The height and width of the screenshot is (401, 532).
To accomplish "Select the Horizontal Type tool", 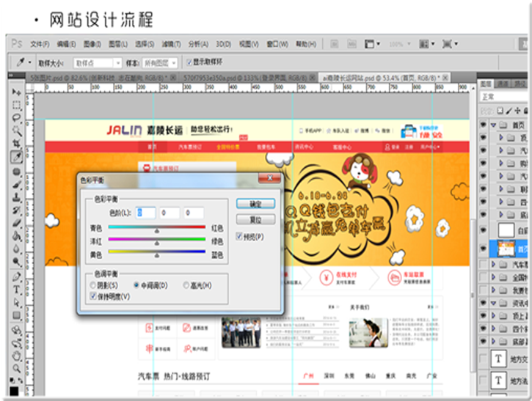I will [x=16, y=289].
